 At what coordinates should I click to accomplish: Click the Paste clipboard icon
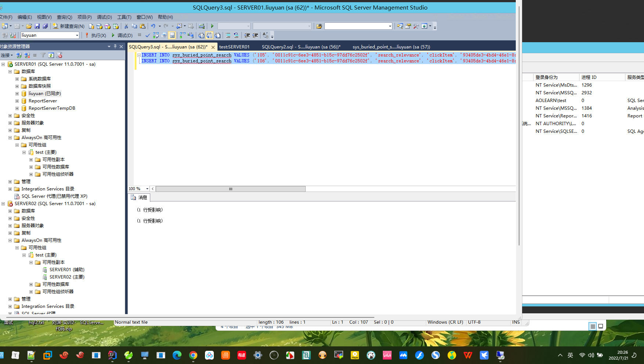(143, 26)
